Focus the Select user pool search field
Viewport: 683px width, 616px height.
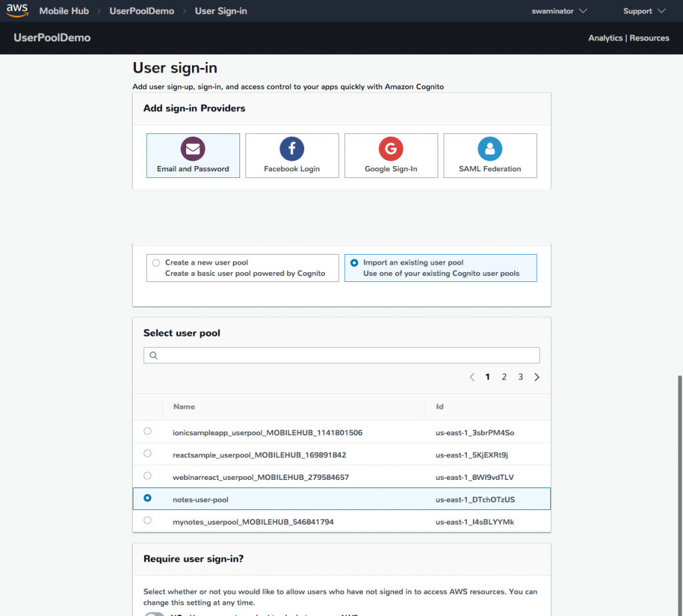click(x=341, y=355)
